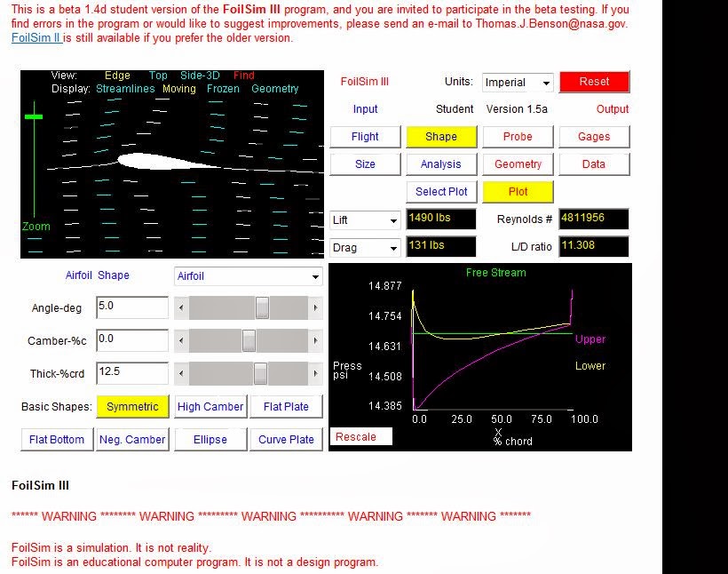
Task: Switch to the Flat Plate shape
Action: point(286,406)
